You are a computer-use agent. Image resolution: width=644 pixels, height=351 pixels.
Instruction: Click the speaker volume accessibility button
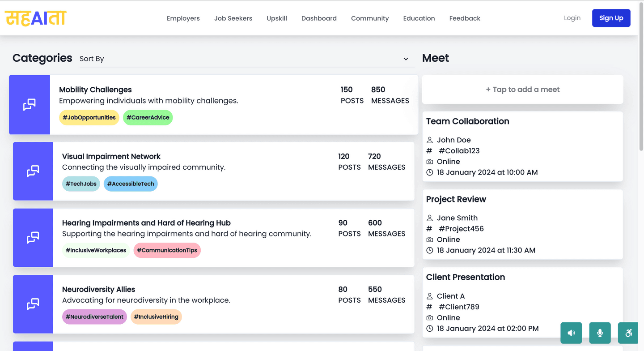click(571, 333)
